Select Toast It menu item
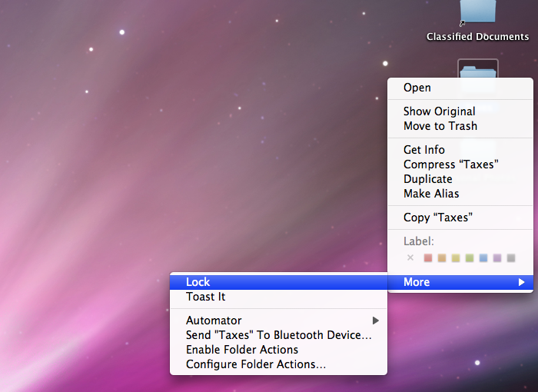538x392 pixels. 206,297
